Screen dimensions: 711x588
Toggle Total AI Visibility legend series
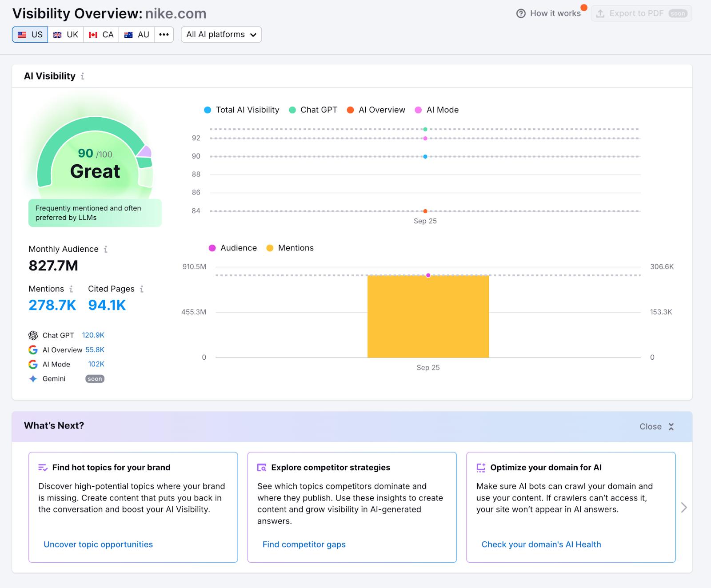241,110
